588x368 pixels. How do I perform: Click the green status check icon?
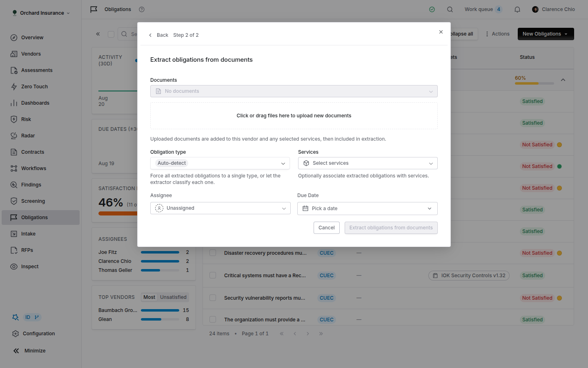(x=432, y=9)
